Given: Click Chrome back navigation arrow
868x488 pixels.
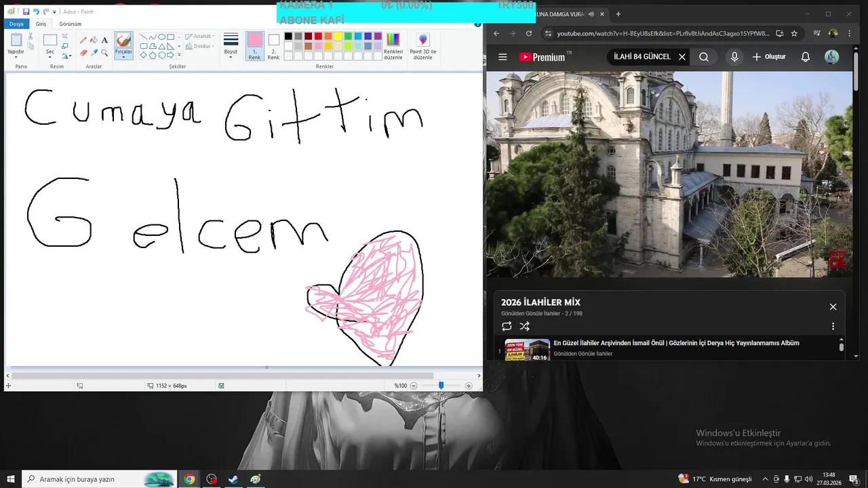Looking at the screenshot, I should tap(496, 33).
